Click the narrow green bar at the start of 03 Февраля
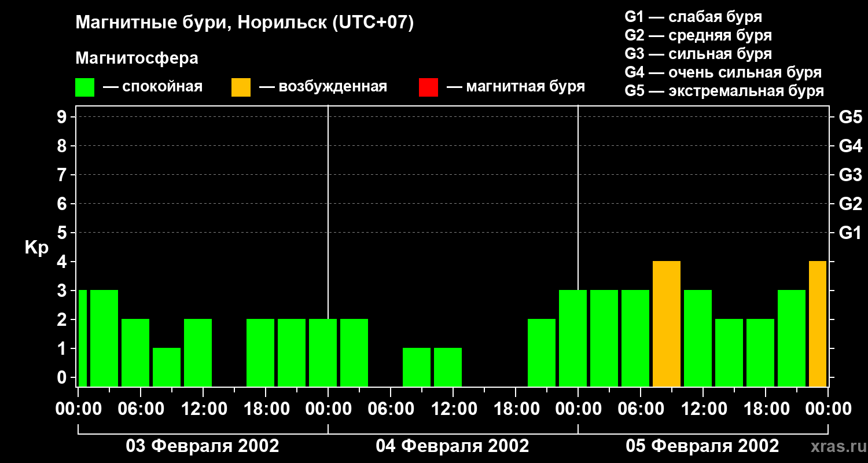The height and width of the screenshot is (463, 868). pyautogui.click(x=83, y=338)
